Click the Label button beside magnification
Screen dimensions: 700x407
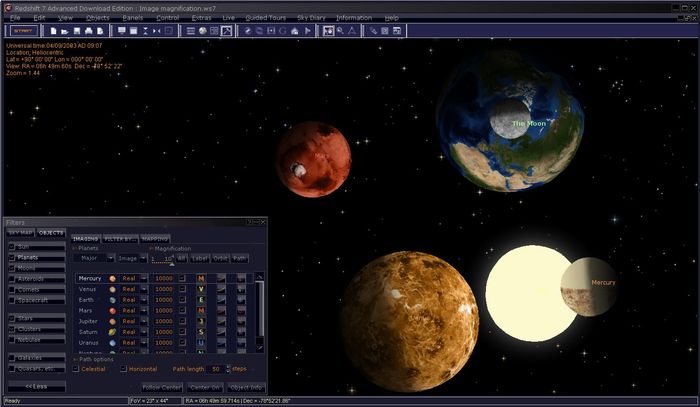(x=200, y=258)
